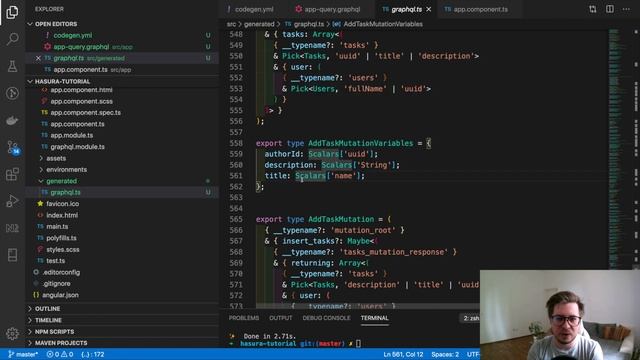Image resolution: width=640 pixels, height=360 pixels.
Task: Open test.ts in file tree
Action: (56, 261)
